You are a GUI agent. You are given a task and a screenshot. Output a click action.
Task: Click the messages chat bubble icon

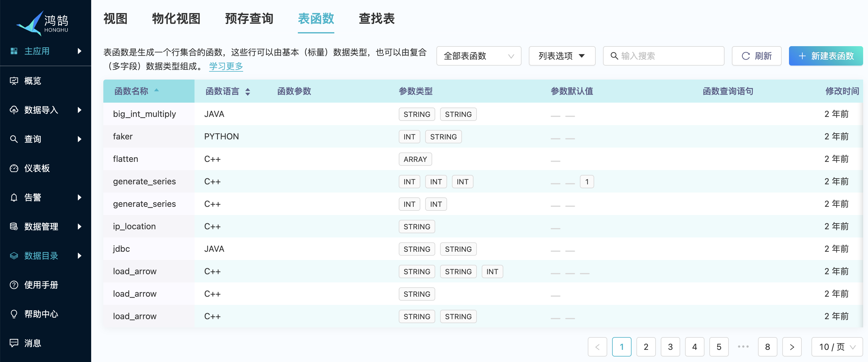14,343
